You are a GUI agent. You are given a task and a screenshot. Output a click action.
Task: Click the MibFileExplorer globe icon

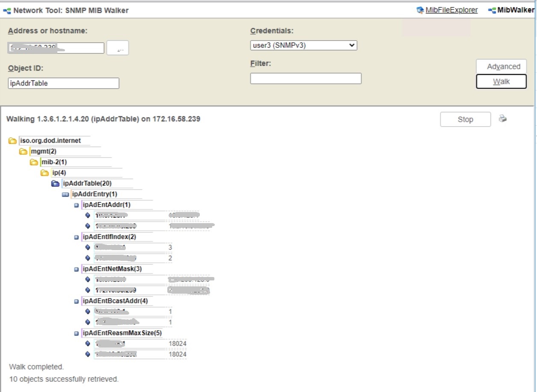pos(421,9)
